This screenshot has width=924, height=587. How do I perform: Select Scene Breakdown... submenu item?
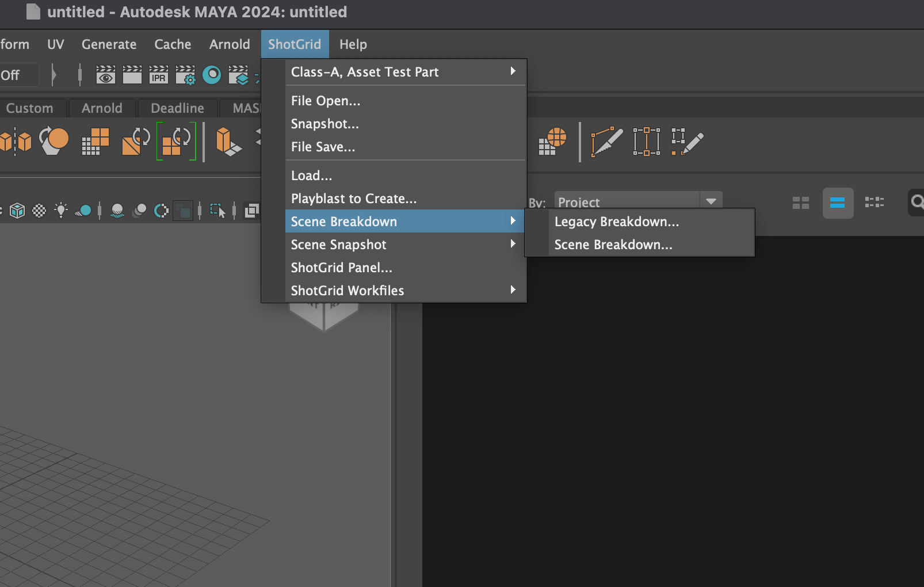tap(651, 245)
